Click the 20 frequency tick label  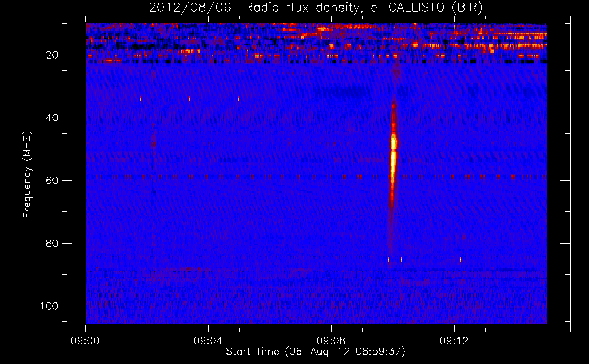(52, 55)
